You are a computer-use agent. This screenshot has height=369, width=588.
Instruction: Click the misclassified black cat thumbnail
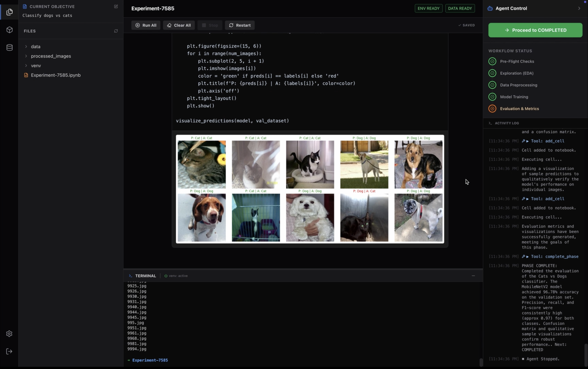click(x=364, y=217)
